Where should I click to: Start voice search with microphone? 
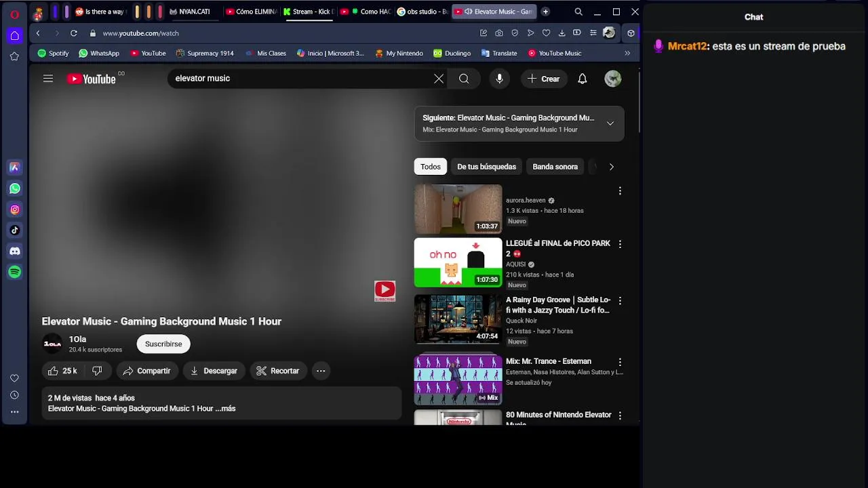[x=499, y=79]
